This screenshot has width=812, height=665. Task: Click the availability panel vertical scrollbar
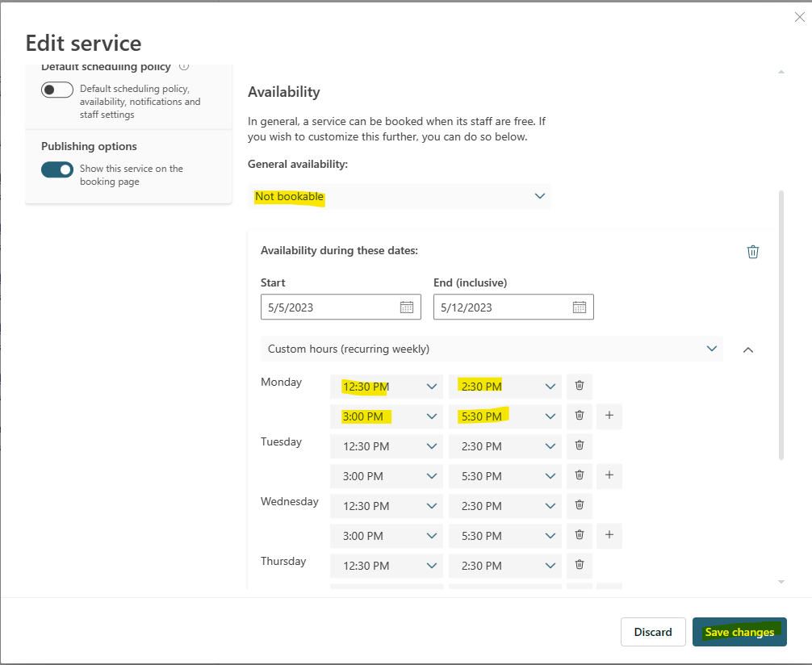[781, 325]
